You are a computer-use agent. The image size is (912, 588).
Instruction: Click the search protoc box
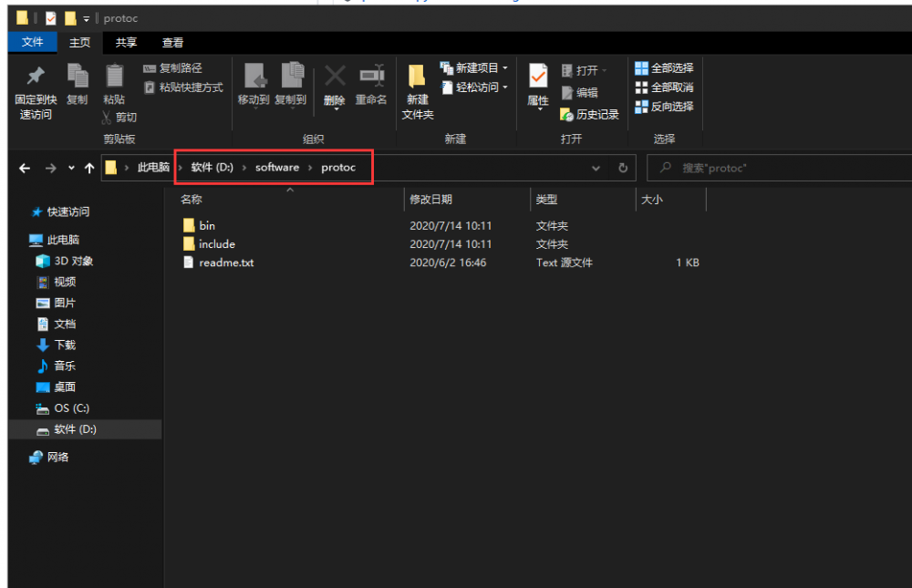pos(780,168)
